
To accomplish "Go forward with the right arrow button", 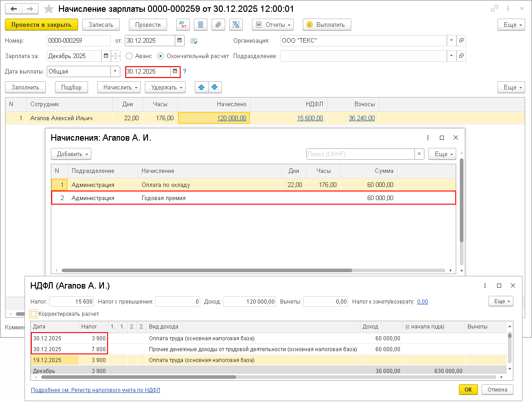I will (x=30, y=9).
